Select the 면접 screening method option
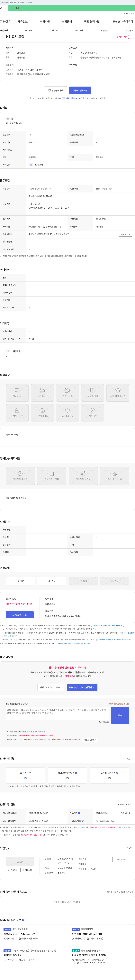135x980 pixels. 52,581
